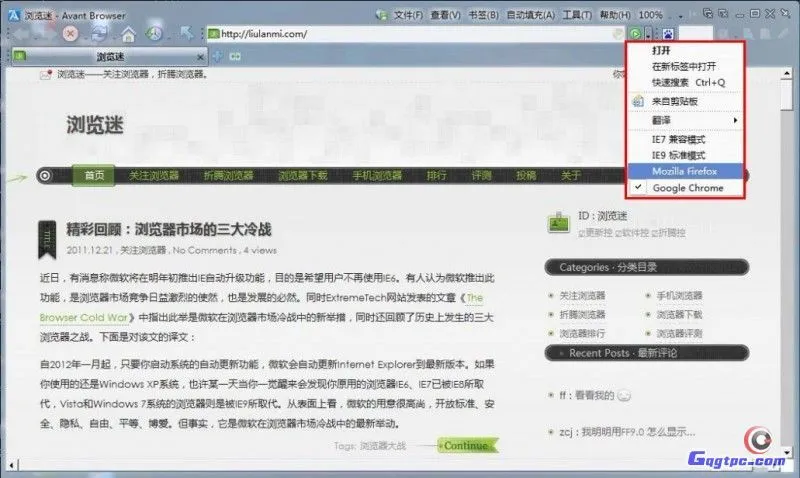Switch to IE7 兼容模式 rendering
This screenshot has height=478, width=800.
[x=685, y=139]
